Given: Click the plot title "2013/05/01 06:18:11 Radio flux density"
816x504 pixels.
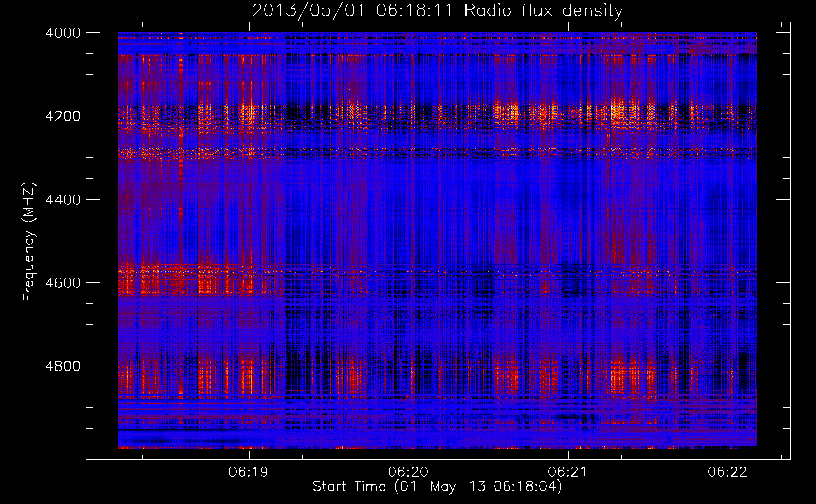Looking at the screenshot, I should [x=437, y=11].
